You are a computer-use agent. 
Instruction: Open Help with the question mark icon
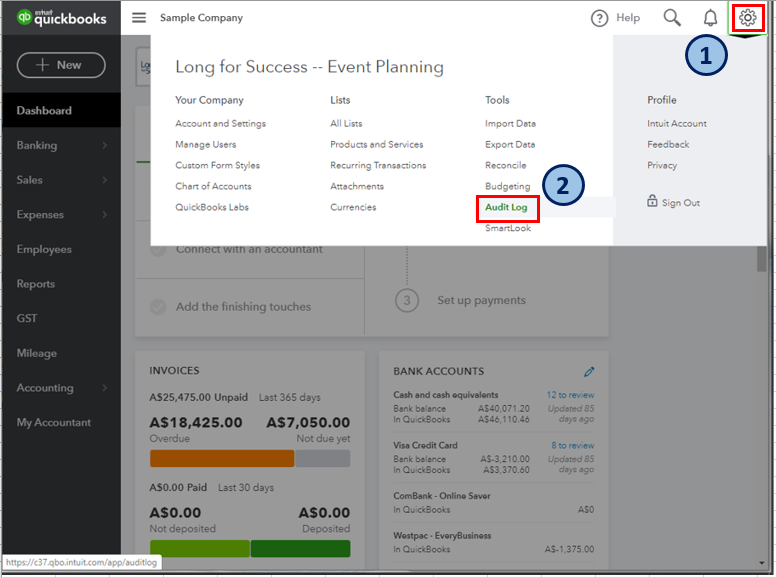click(600, 18)
